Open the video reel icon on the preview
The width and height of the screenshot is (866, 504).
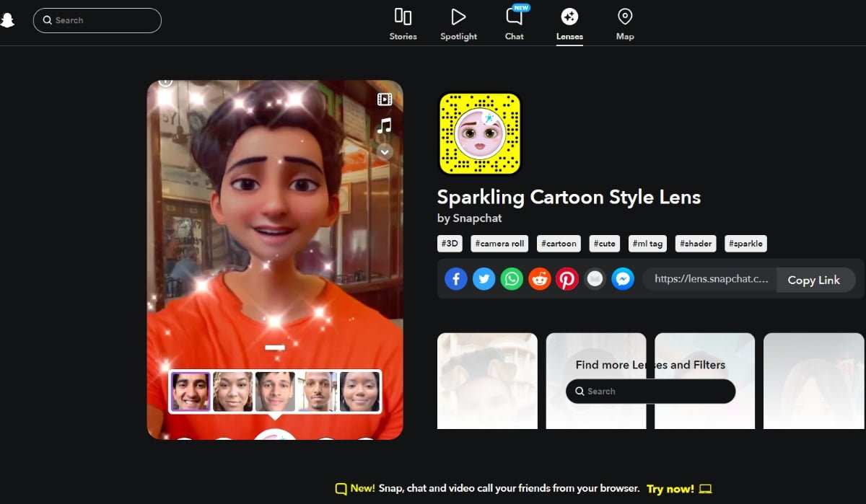(385, 100)
